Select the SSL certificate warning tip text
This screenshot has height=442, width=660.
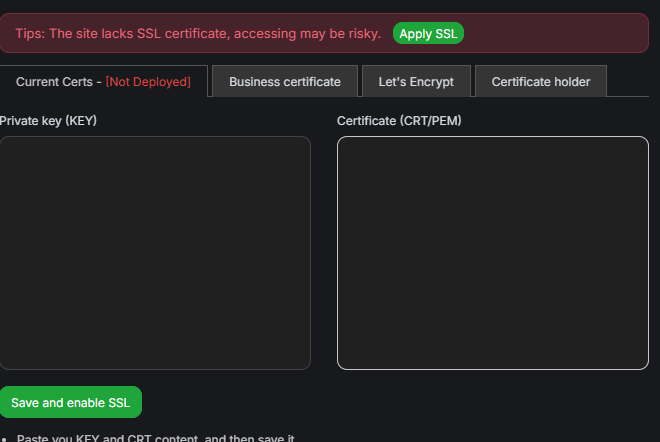pos(198,34)
